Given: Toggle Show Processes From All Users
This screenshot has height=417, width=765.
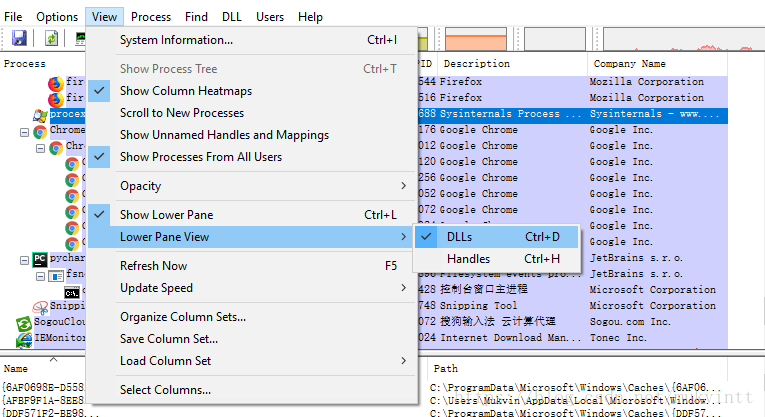Looking at the screenshot, I should (252, 157).
